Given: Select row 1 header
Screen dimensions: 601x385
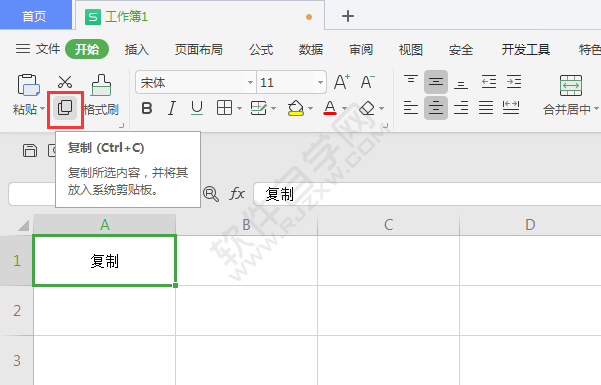Looking at the screenshot, I should click(16, 260).
